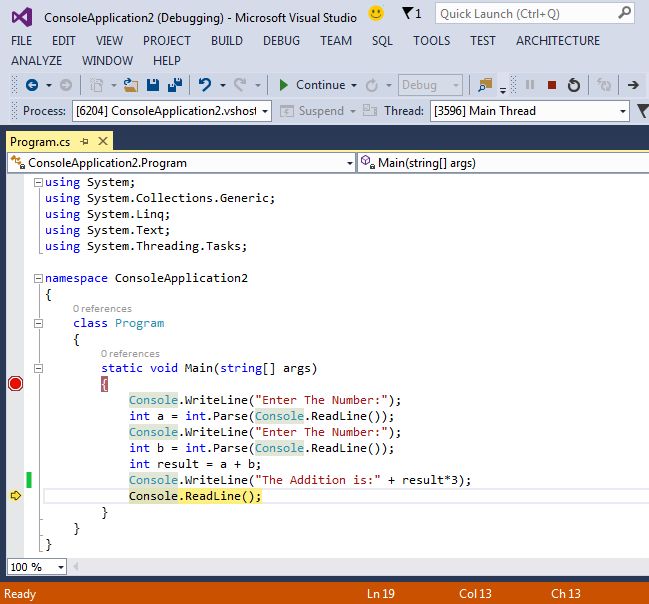
Task: Collapse the namespace ConsoleApplication2 block
Action: pos(38,278)
